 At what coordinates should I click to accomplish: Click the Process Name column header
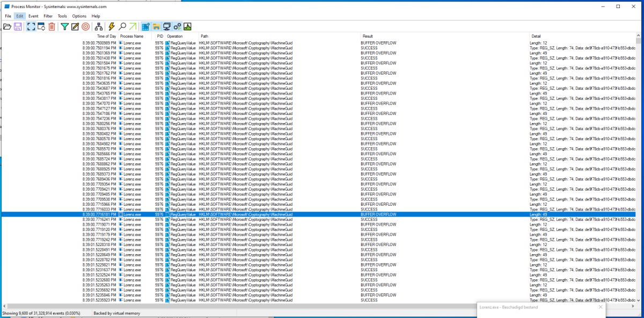[135, 36]
